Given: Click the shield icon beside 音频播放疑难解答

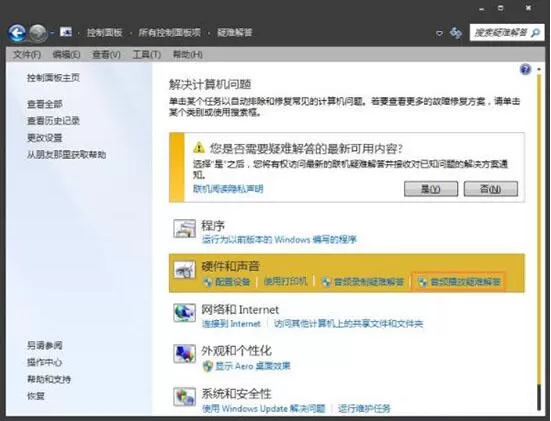Looking at the screenshot, I should pos(423,282).
